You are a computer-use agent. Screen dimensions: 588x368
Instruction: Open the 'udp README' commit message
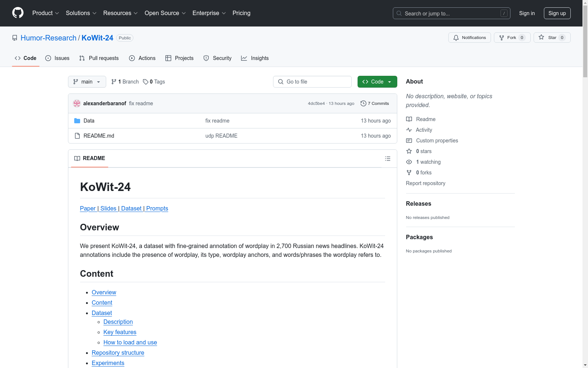tap(221, 136)
